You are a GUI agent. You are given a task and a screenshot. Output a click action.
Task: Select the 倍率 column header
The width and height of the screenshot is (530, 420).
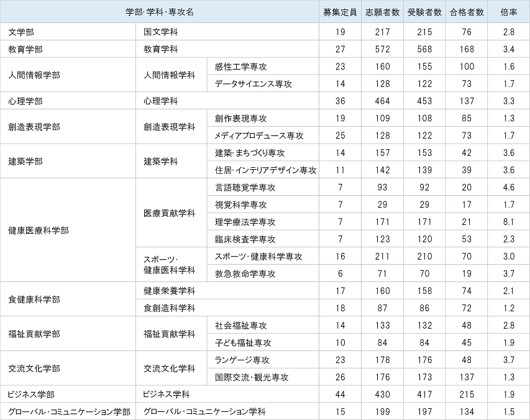pos(508,12)
